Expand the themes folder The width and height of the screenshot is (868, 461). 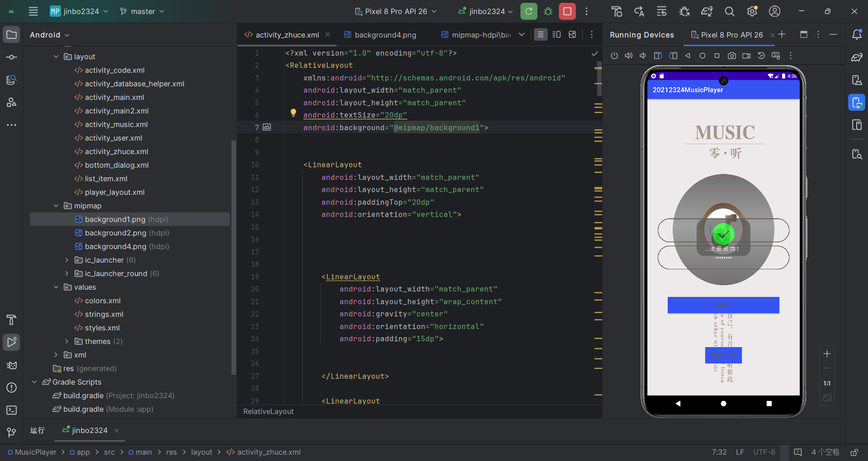tap(67, 341)
